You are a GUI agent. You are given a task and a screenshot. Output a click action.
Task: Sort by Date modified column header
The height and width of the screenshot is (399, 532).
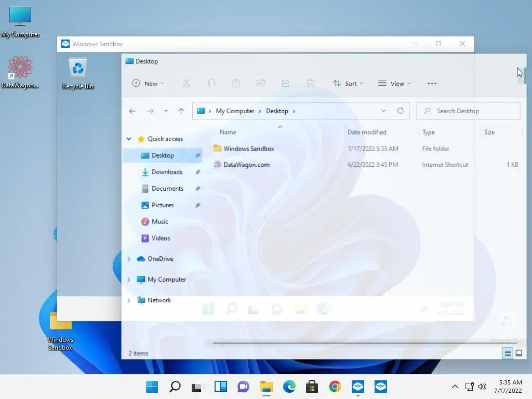click(367, 132)
